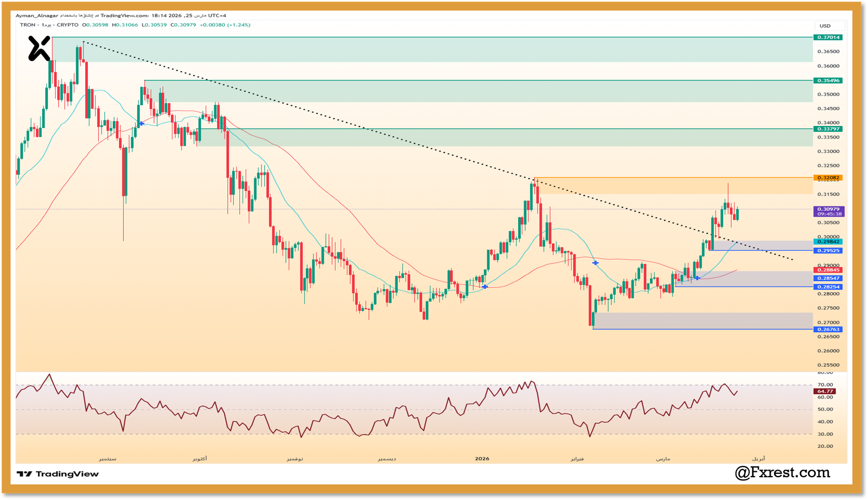This screenshot has width=868, height=500.
Task: Click the black X logo in the chart corner
Action: [39, 48]
